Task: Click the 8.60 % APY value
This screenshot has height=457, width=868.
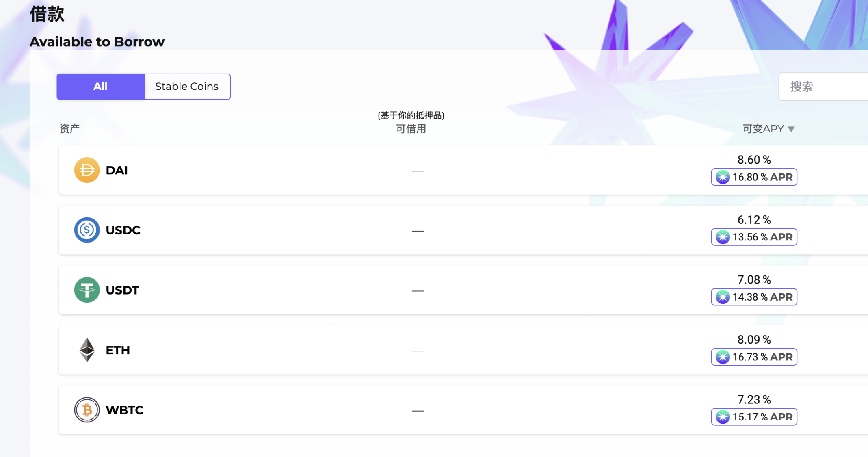Action: point(754,160)
